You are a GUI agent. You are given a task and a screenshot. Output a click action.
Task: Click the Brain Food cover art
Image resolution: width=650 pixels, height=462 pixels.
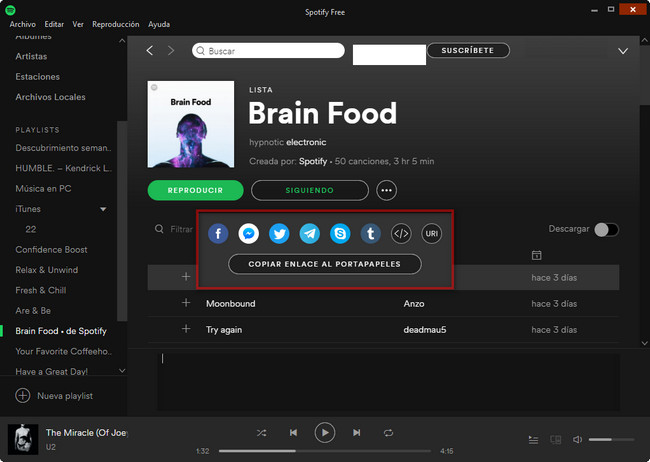pos(191,124)
